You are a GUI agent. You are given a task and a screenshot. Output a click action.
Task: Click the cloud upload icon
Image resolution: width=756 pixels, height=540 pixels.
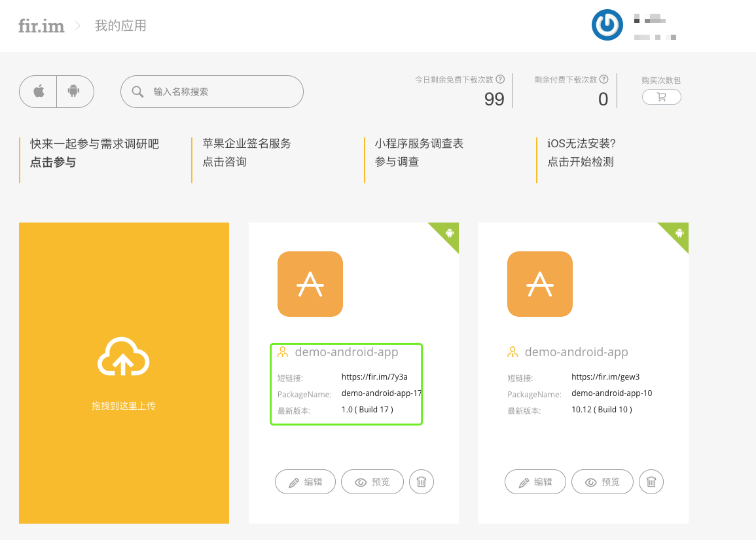pos(124,357)
